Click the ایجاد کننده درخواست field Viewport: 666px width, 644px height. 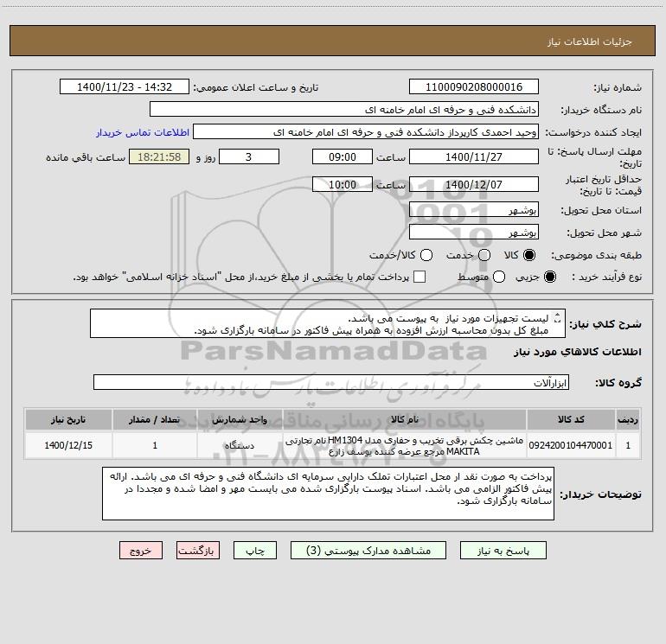[x=366, y=132]
